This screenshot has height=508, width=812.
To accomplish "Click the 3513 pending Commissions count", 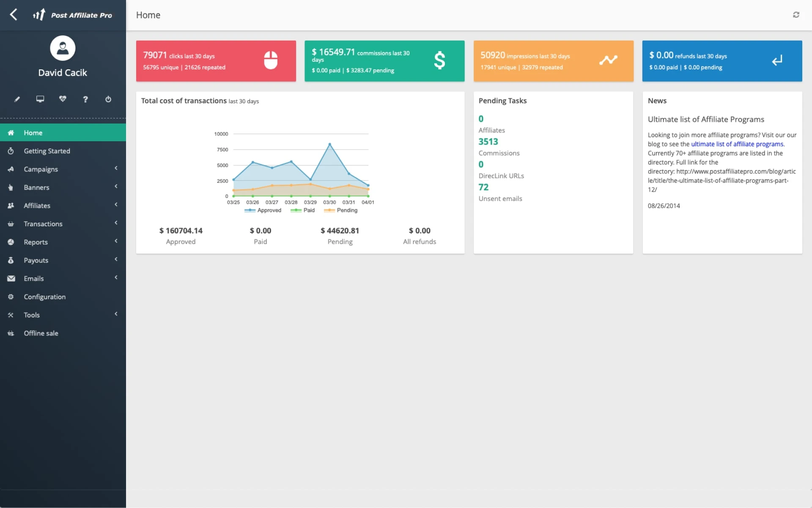I will coord(488,142).
